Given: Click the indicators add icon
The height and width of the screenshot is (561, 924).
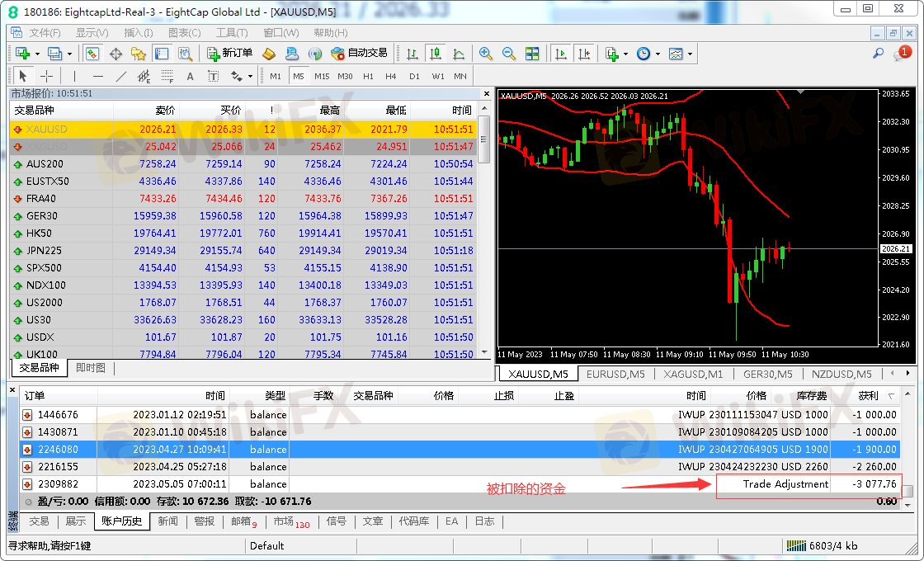Looking at the screenshot, I should click(612, 54).
